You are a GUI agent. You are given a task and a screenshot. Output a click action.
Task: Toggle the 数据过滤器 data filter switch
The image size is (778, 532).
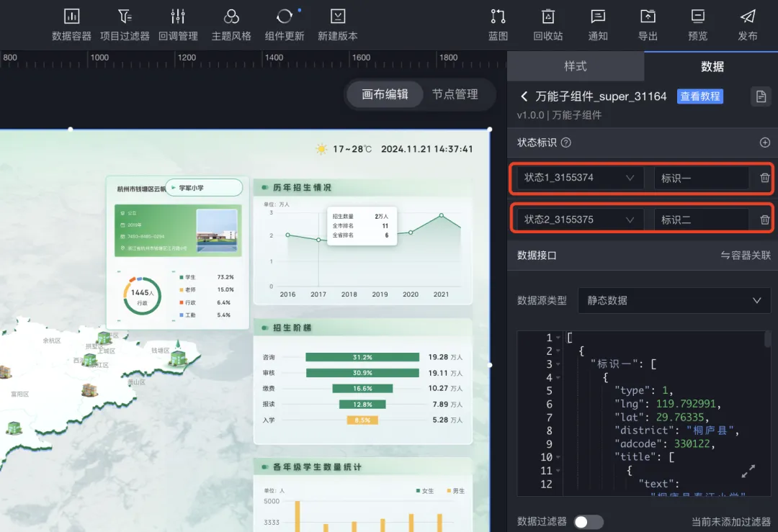(589, 522)
